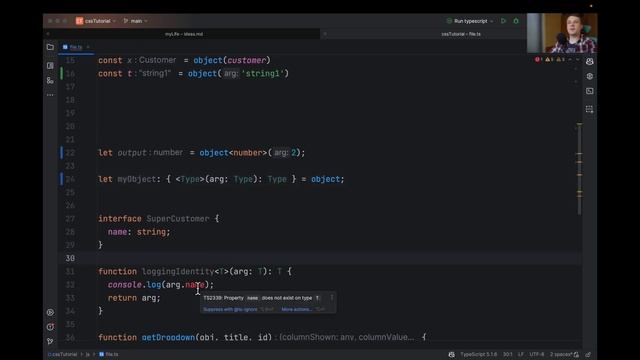Screen dimensions: 640x360
Task: Click the 'customer' argument on line 15
Action: [x=247, y=60]
